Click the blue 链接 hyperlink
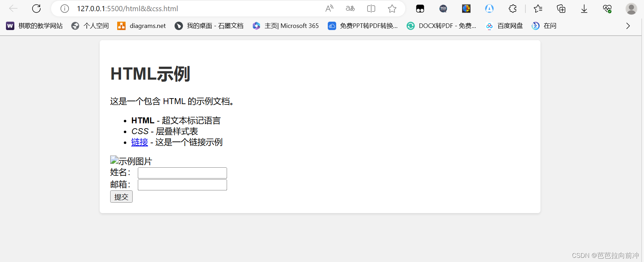644x262 pixels. 140,142
